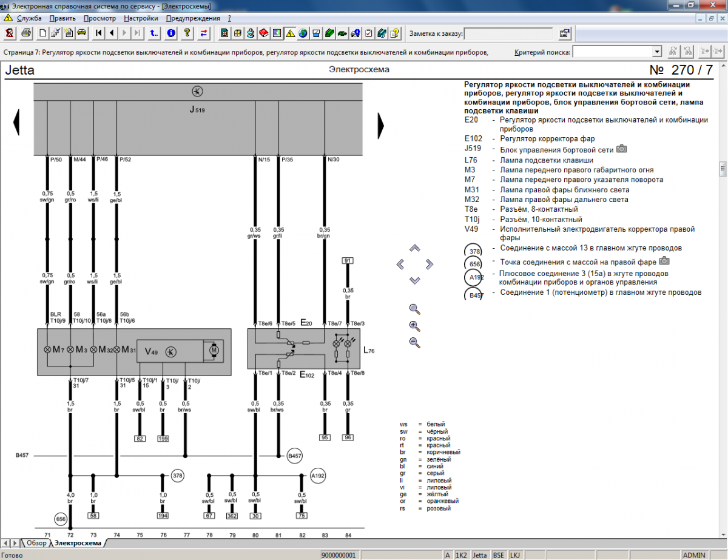The width and height of the screenshot is (728, 560).
Task: Click the '9000000001' status bar field
Action: click(339, 555)
